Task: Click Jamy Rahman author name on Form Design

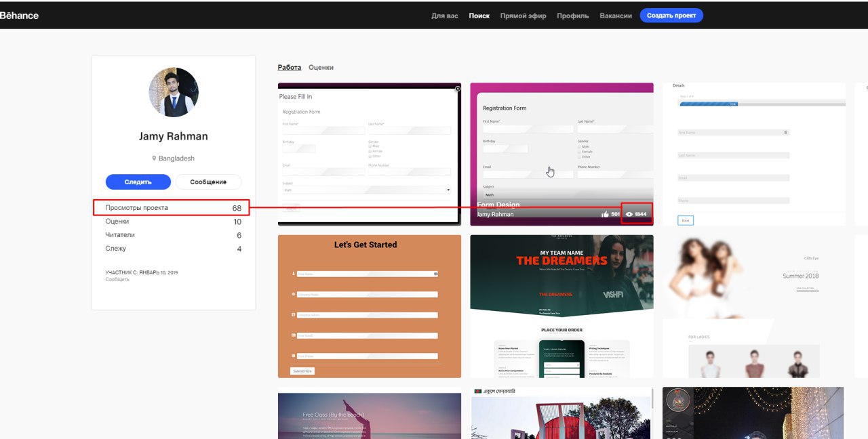Action: [495, 214]
